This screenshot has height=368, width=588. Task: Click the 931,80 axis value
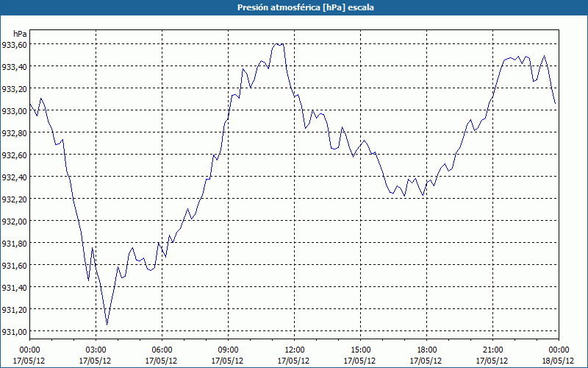[14, 244]
